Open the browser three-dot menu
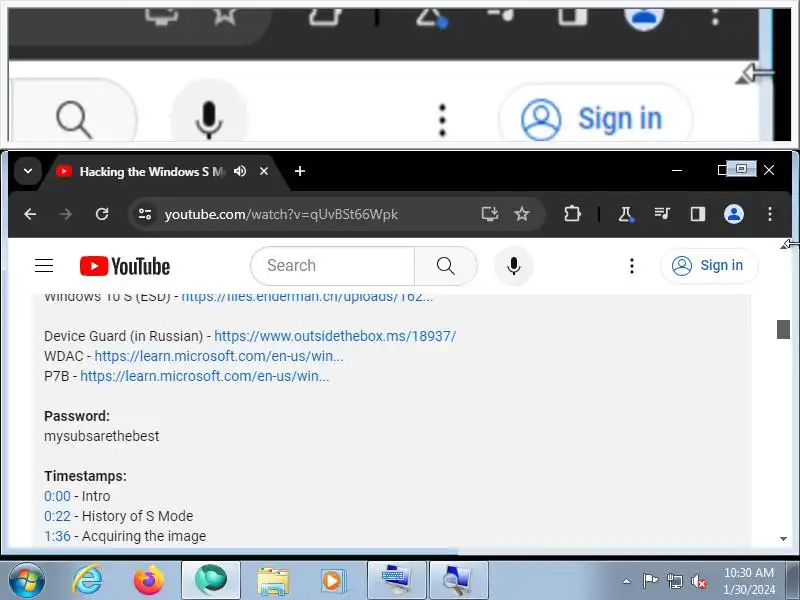Screen dimensions: 800x600 (x=770, y=214)
